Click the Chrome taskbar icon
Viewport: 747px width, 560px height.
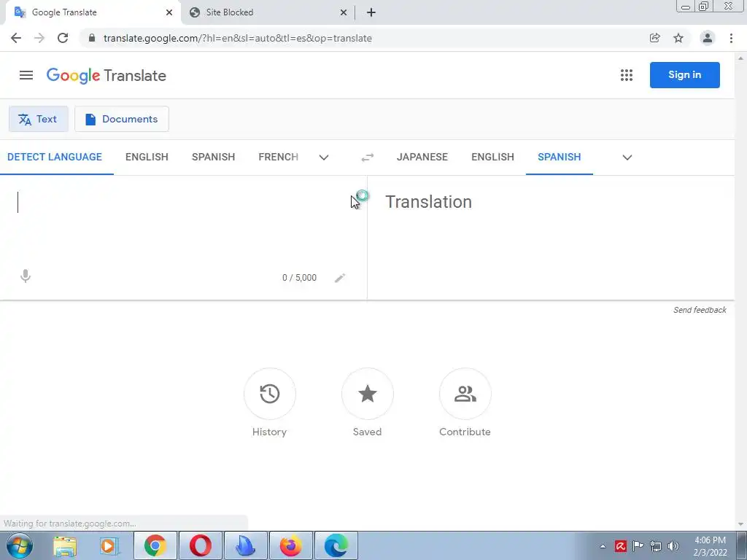155,545
